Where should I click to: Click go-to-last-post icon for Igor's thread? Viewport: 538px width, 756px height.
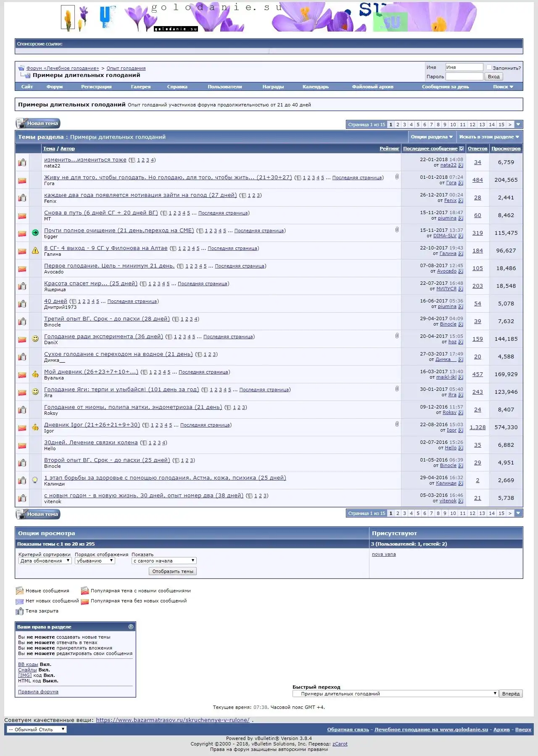click(461, 430)
